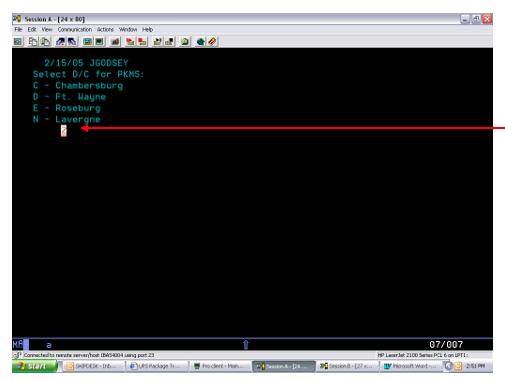Click the Print Screen toolbar icon
The height and width of the screenshot is (380, 505).
(18, 42)
